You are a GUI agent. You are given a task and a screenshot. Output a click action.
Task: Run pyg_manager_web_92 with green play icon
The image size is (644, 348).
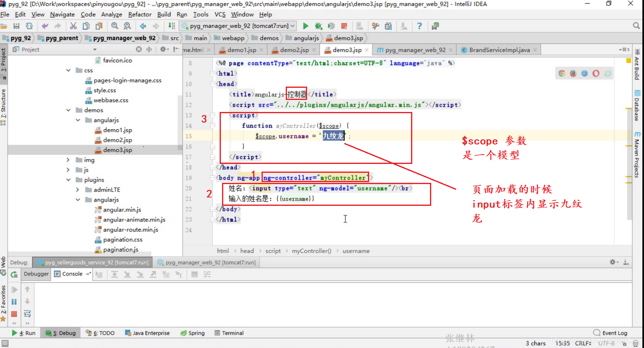305,26
